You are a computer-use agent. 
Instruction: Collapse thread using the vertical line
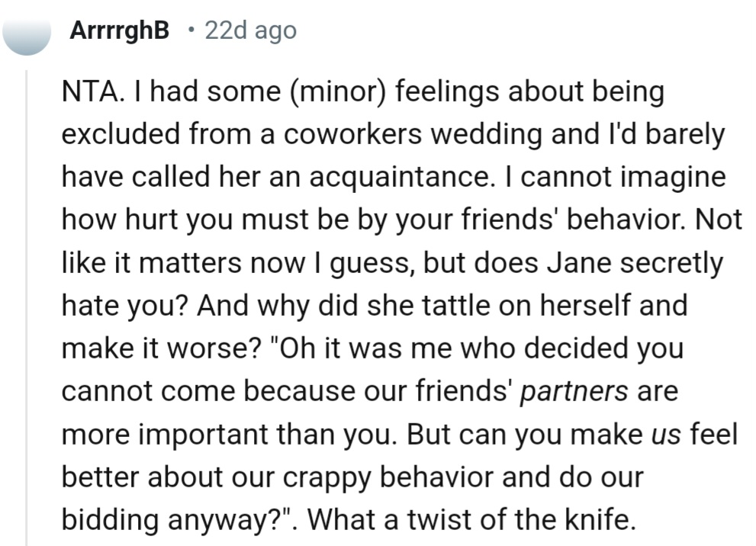click(x=27, y=305)
